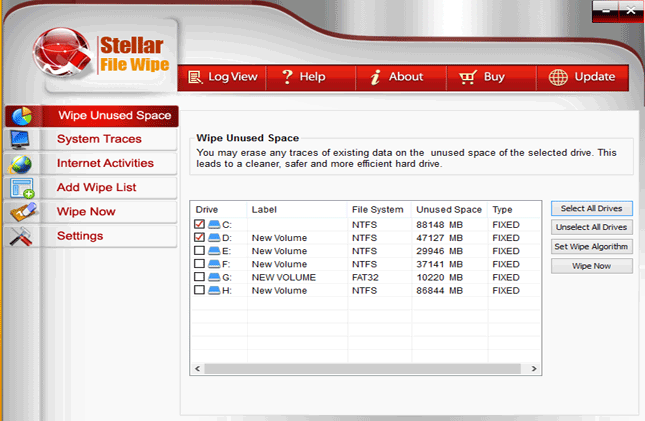Image resolution: width=645 pixels, height=421 pixels.
Task: Click the Stellar File Wipe globe logo
Action: click(63, 52)
